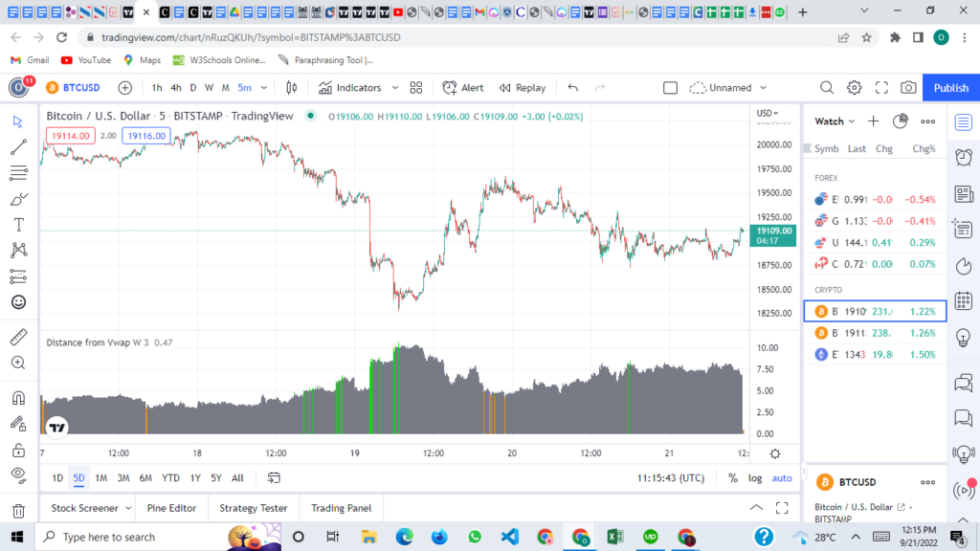Set date range to 1D
This screenshot has width=980, height=551.
pyautogui.click(x=56, y=478)
